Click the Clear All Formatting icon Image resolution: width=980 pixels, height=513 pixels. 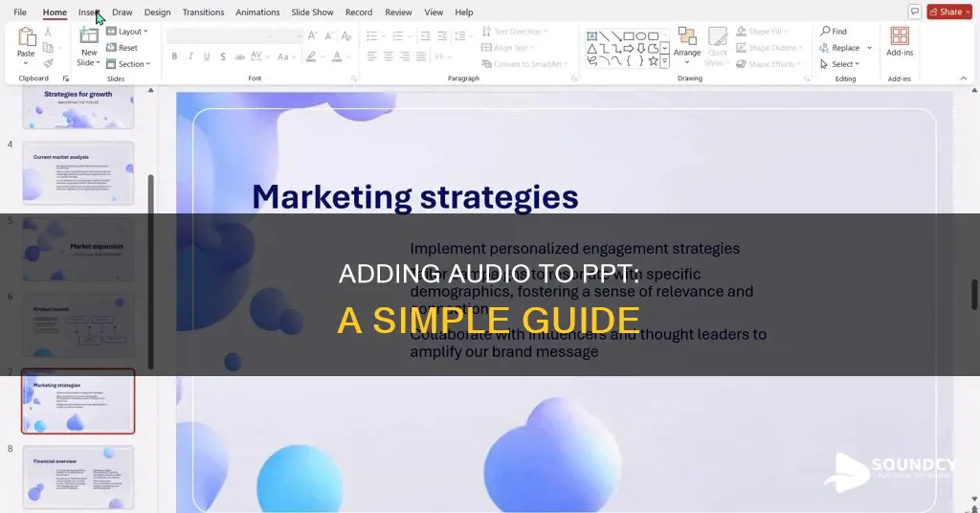[346, 36]
